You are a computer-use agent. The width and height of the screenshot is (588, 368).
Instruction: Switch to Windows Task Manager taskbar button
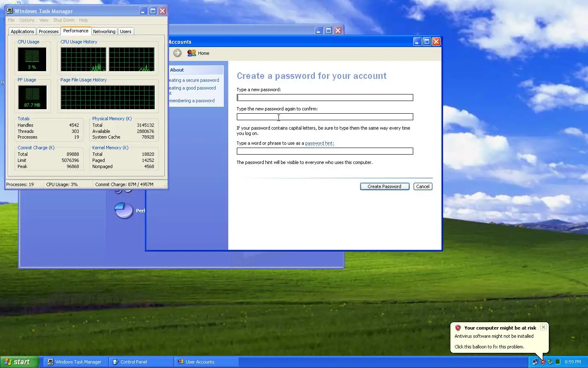coord(75,362)
